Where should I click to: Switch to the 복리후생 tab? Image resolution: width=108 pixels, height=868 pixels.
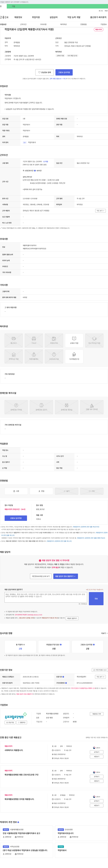coord(63,24)
